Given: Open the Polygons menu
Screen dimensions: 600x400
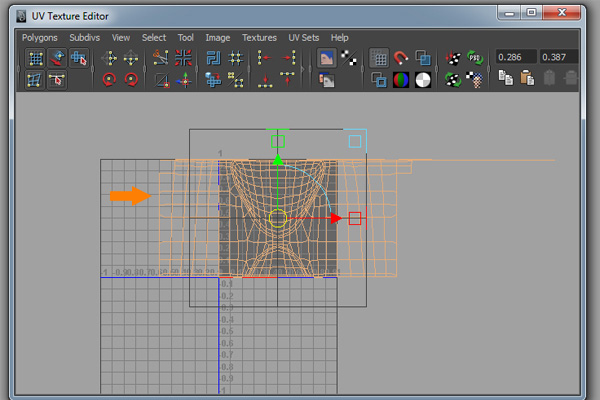Looking at the screenshot, I should [x=40, y=37].
